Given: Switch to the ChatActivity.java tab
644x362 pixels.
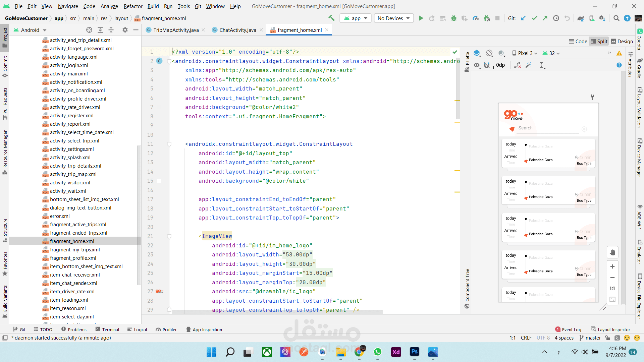Looking at the screenshot, I should point(237,30).
